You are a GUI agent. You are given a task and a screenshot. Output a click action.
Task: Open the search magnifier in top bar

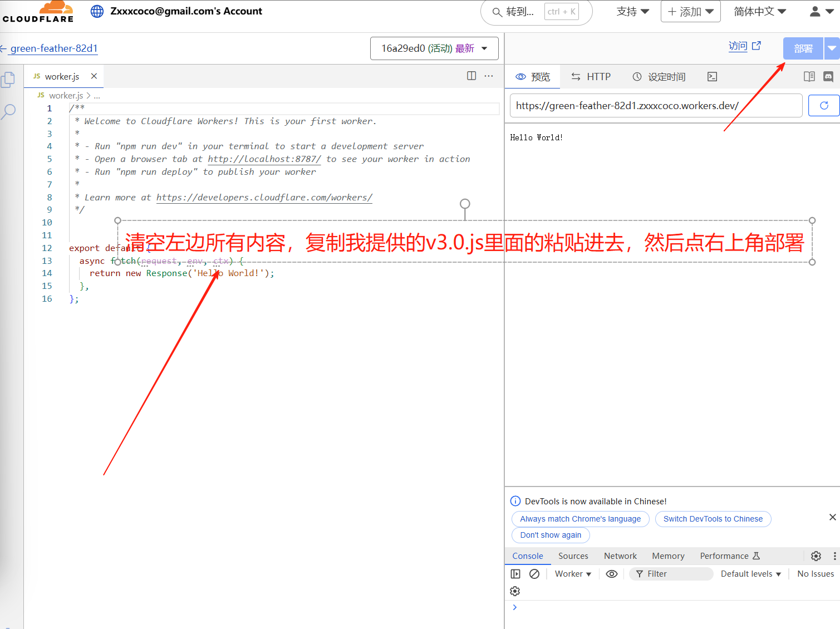[497, 12]
